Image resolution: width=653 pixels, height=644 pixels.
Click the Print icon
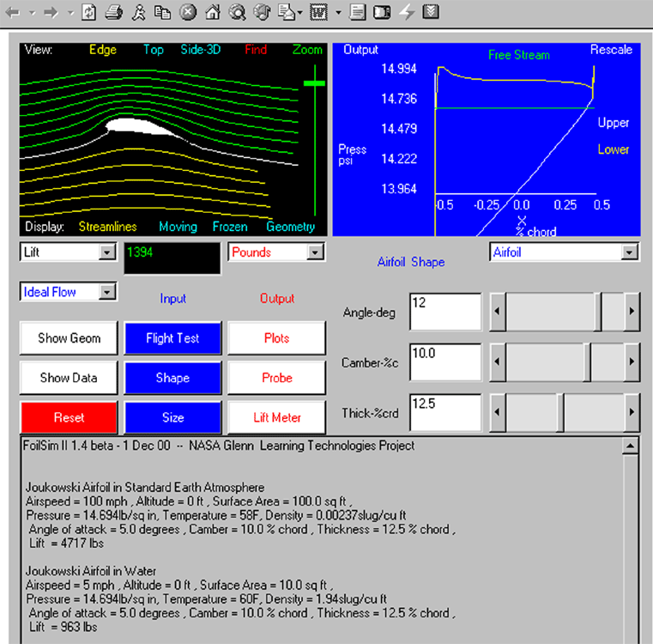pos(113,12)
